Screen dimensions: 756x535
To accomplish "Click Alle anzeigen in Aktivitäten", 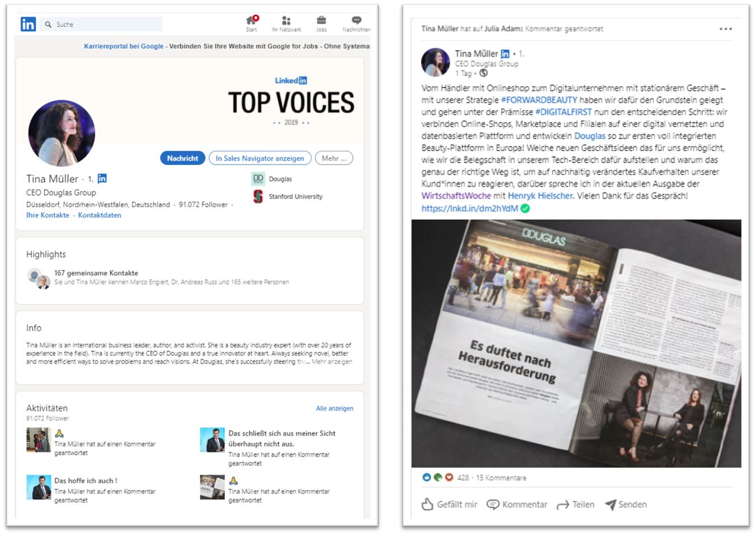I will tap(334, 409).
